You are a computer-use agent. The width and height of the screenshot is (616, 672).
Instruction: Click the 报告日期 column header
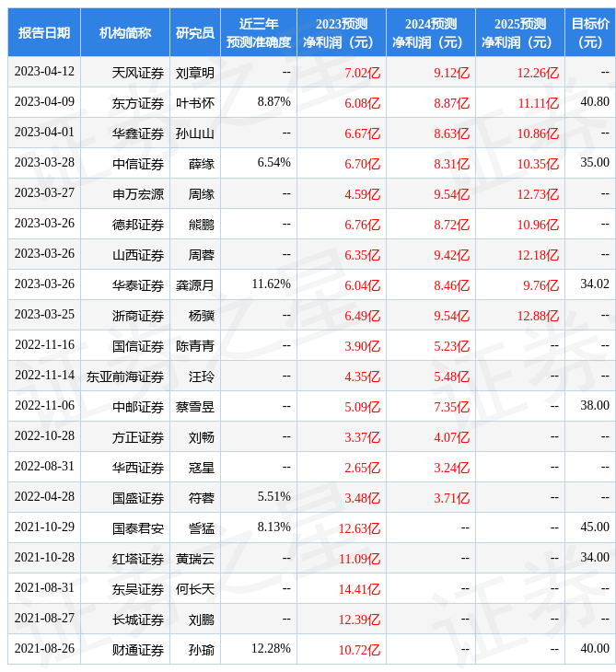43,32
